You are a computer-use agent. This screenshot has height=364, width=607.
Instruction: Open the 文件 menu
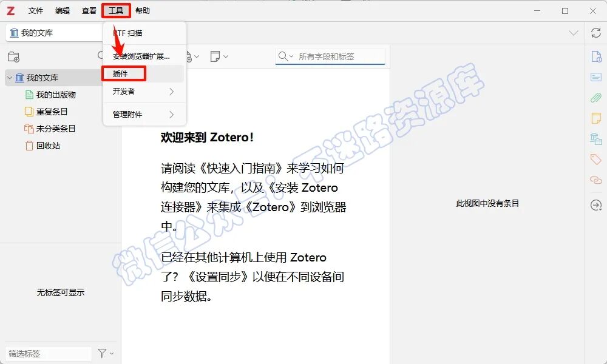coord(36,11)
